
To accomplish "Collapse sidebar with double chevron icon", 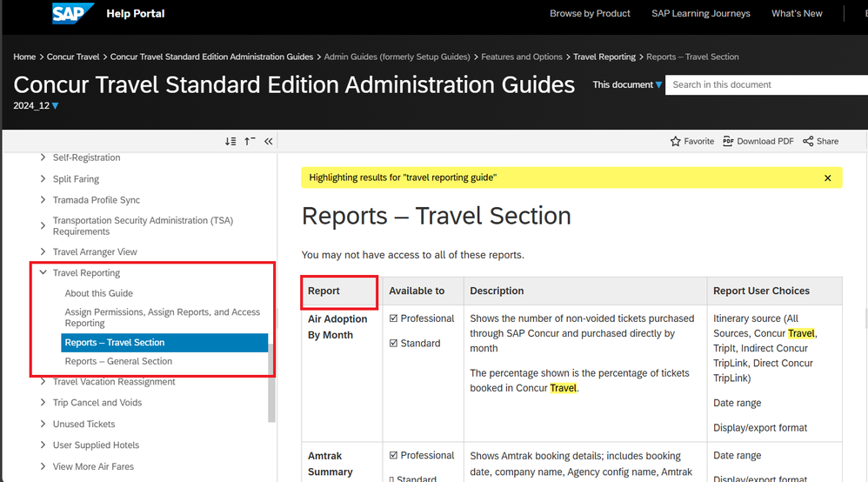I will (x=269, y=141).
